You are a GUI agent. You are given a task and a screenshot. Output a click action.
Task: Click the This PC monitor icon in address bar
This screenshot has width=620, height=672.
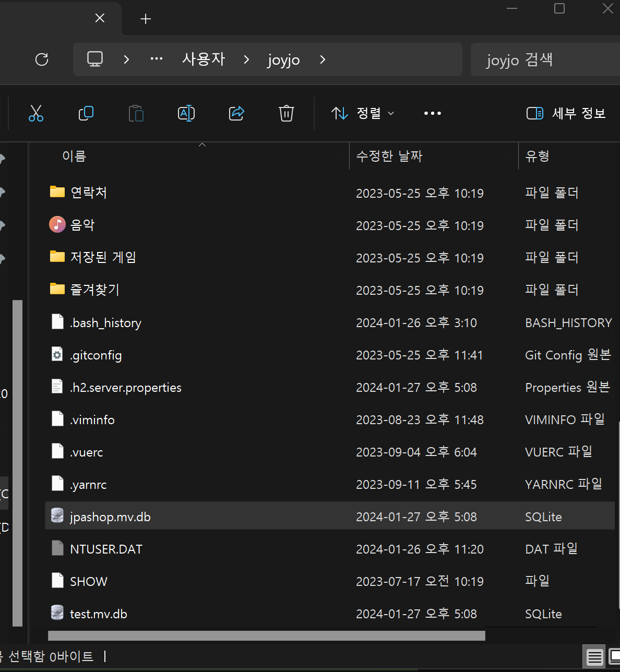click(95, 59)
